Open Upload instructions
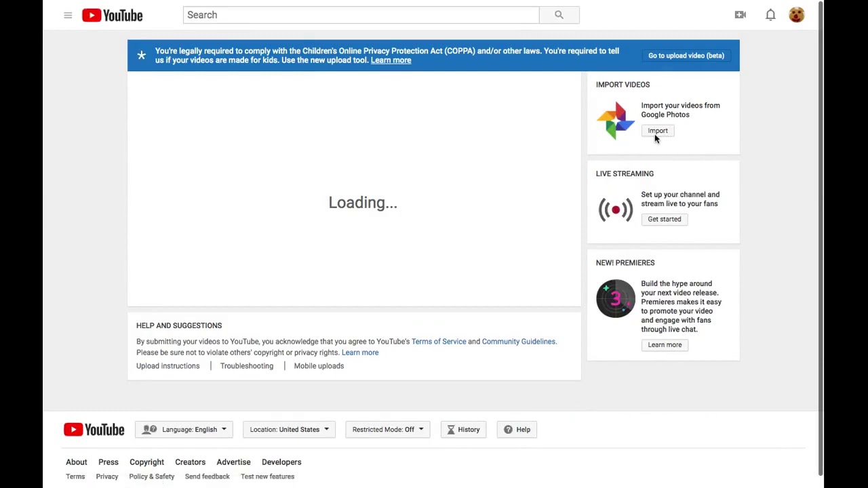 tap(168, 366)
